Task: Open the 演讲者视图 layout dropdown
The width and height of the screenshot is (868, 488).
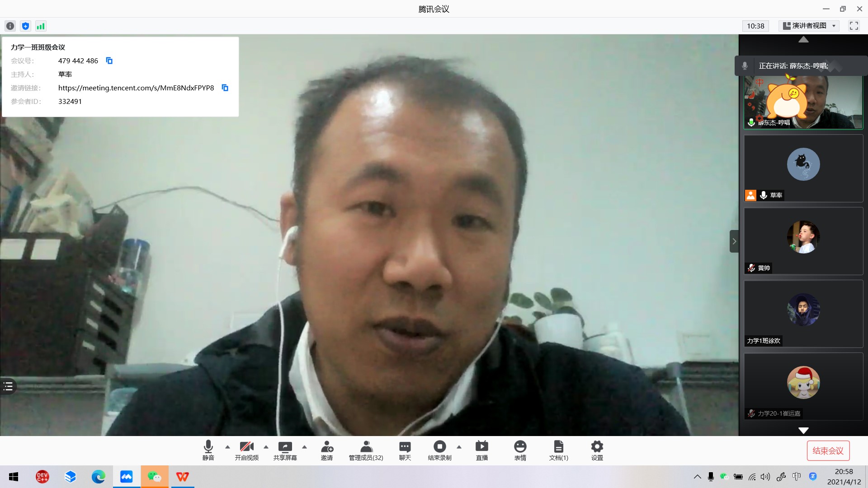Action: click(810, 26)
